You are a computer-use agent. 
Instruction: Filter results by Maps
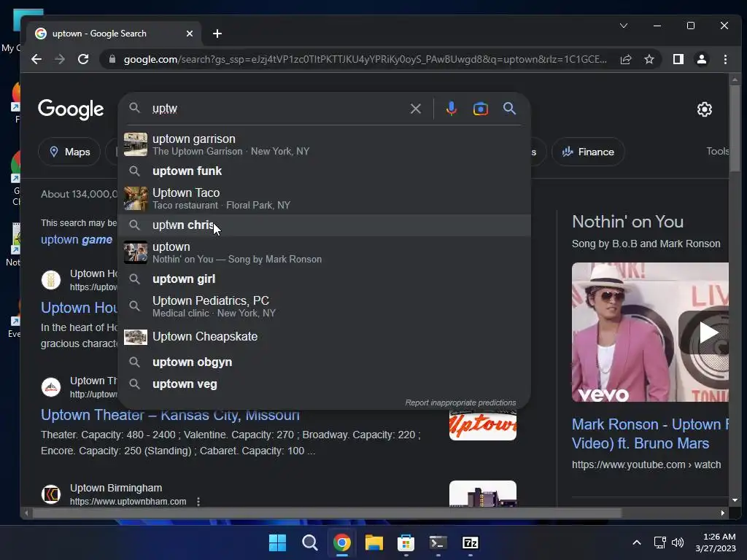pos(69,152)
